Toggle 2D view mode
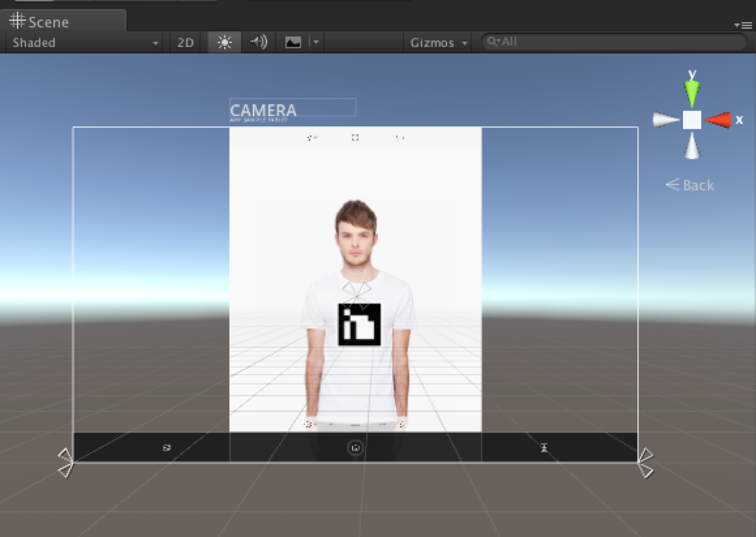 pyautogui.click(x=185, y=42)
